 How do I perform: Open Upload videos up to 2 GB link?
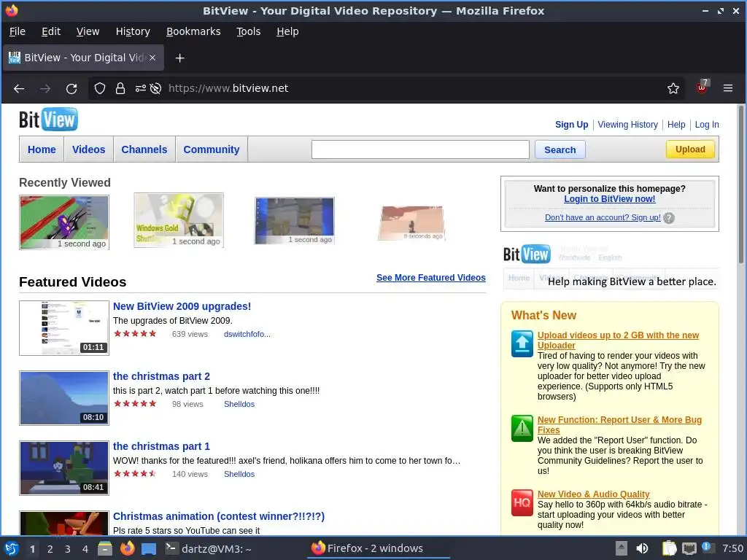pyautogui.click(x=618, y=340)
